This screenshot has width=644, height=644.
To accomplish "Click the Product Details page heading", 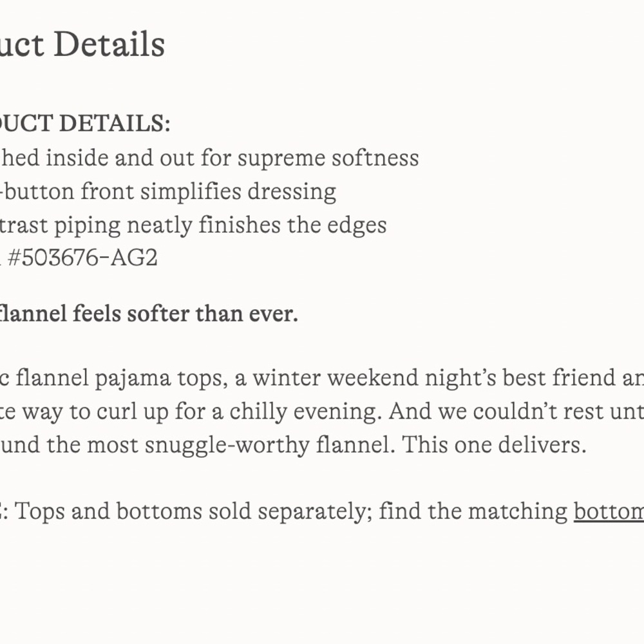I will pos(82,45).
